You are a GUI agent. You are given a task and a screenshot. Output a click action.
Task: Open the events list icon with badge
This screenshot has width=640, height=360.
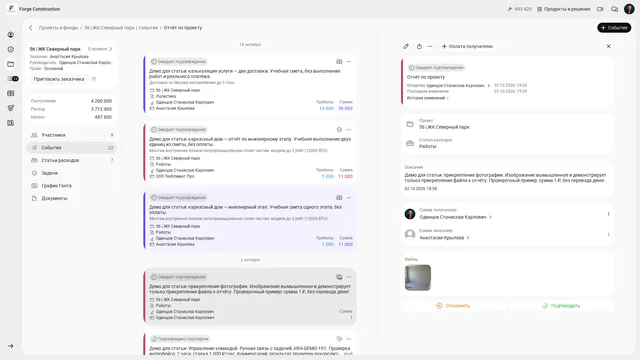tap(12, 78)
